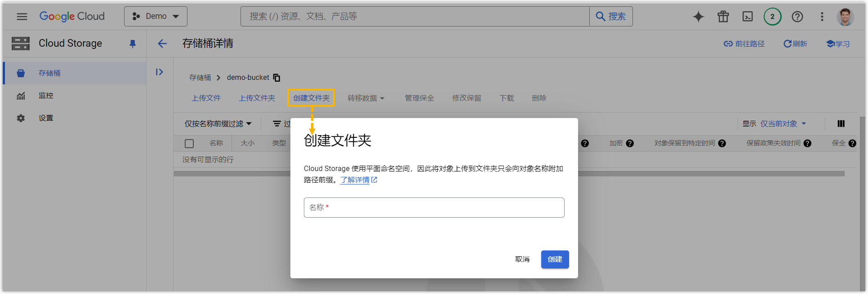Collapse the side panel toggle arrow
The image size is (868, 294).
(160, 72)
